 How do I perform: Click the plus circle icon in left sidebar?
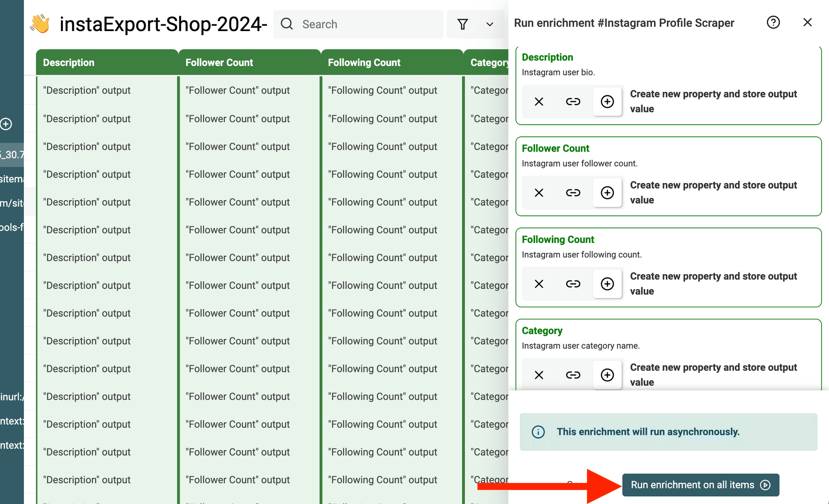(x=6, y=124)
